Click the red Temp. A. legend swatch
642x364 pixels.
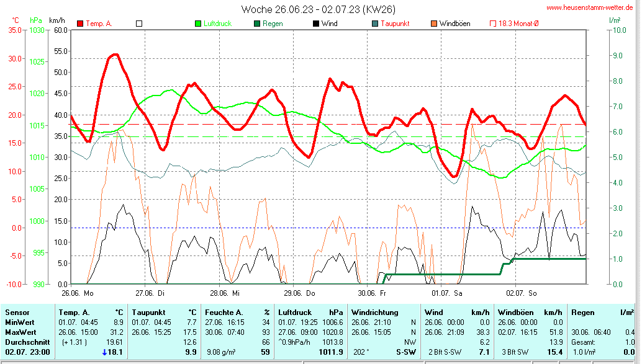pos(80,24)
